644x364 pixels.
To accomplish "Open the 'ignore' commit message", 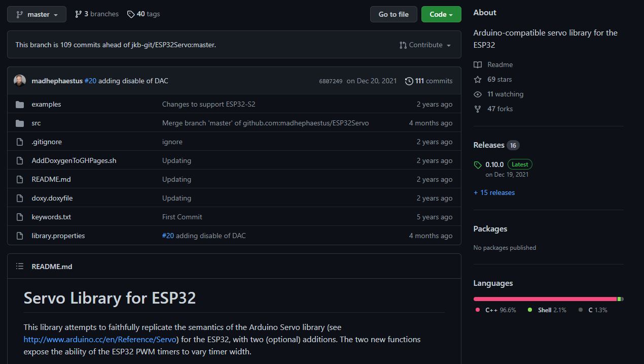I will point(172,142).
